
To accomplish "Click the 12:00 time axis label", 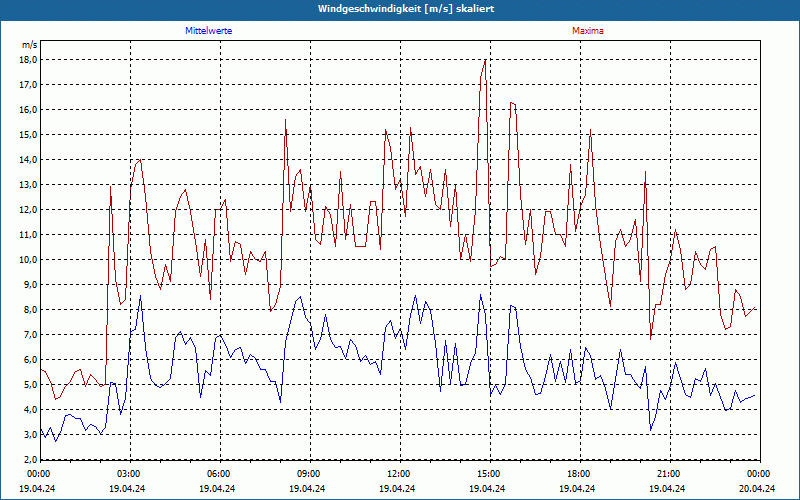I will point(400,474).
